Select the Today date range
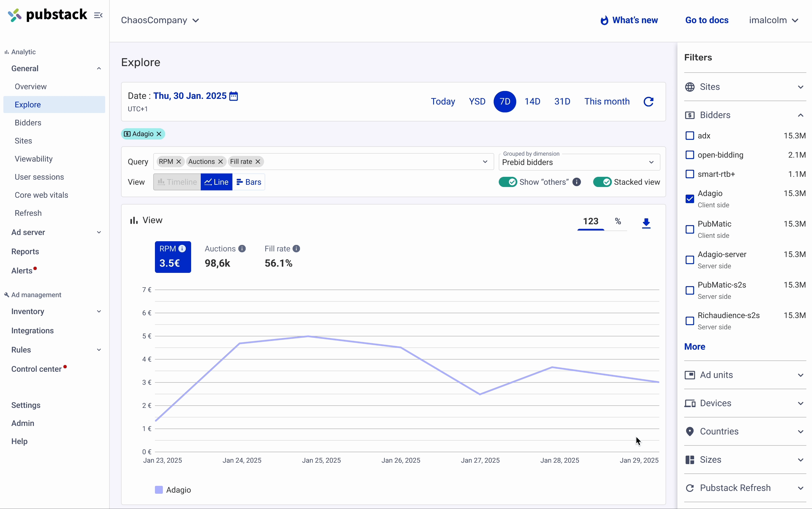The width and height of the screenshot is (812, 509). click(443, 102)
